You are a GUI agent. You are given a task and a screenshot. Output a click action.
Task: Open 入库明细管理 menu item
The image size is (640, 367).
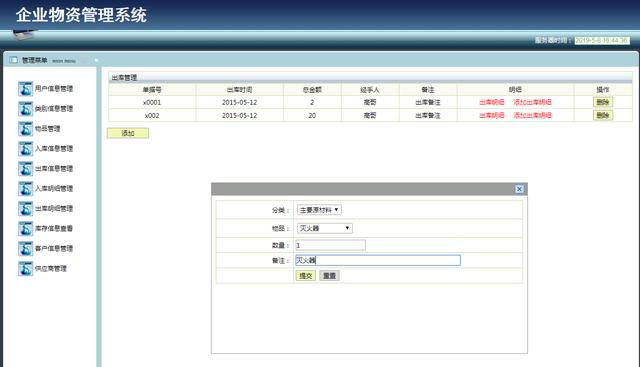(x=54, y=189)
